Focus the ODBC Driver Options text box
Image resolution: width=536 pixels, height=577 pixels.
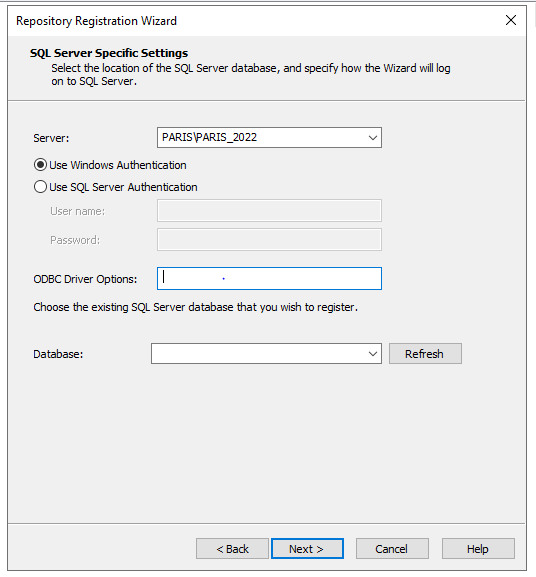269,279
